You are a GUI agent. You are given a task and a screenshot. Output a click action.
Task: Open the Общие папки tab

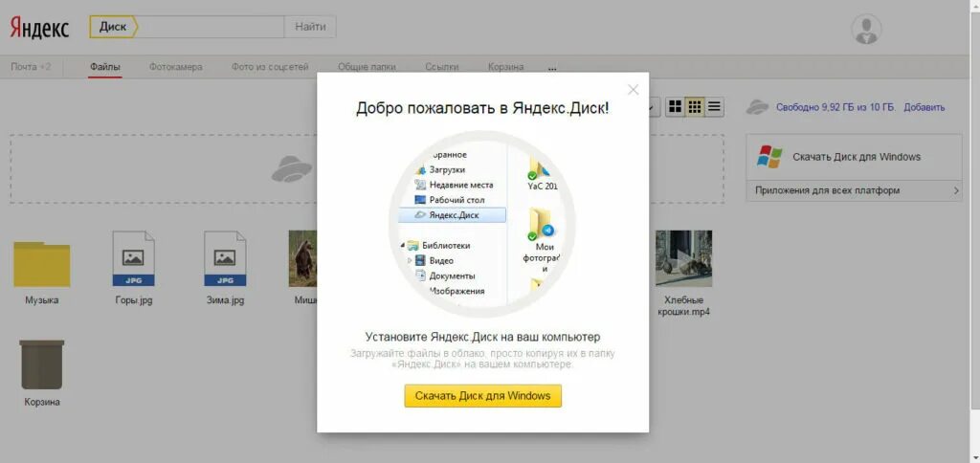367,67
